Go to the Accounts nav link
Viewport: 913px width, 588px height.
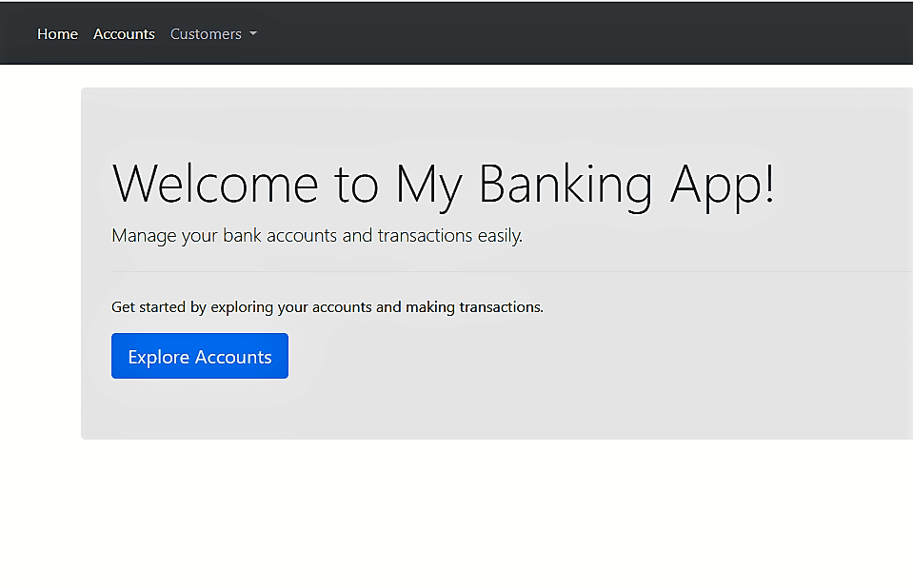[x=124, y=33]
